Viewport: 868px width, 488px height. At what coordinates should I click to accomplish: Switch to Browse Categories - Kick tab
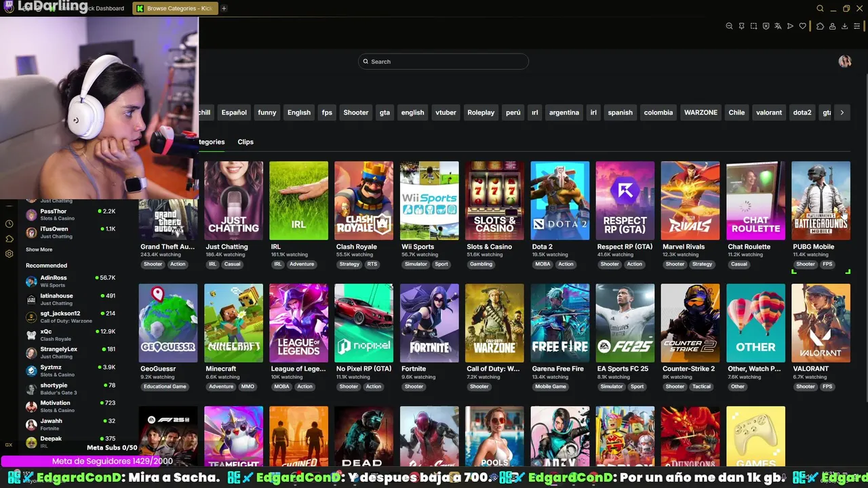click(174, 9)
